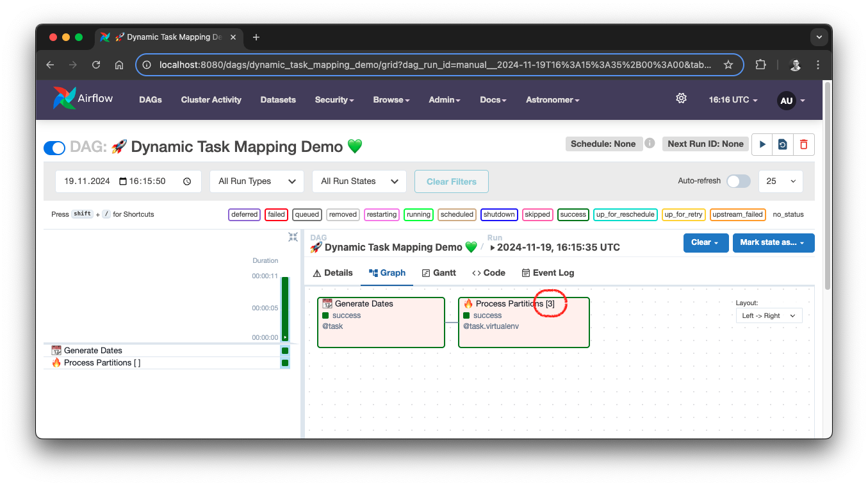This screenshot has width=868, height=486.
Task: Click Cluster Activity in the navbar
Action: click(x=211, y=99)
